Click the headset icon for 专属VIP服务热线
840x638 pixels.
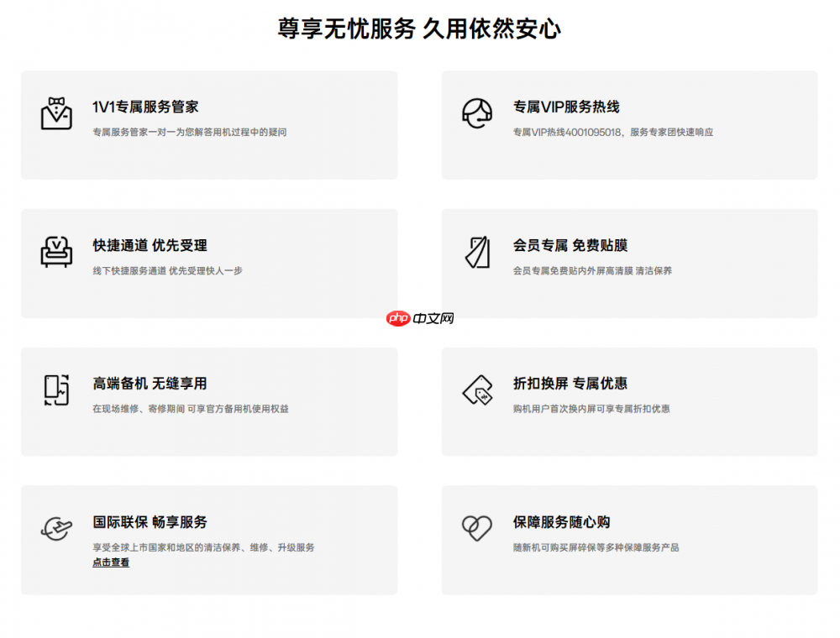click(477, 113)
